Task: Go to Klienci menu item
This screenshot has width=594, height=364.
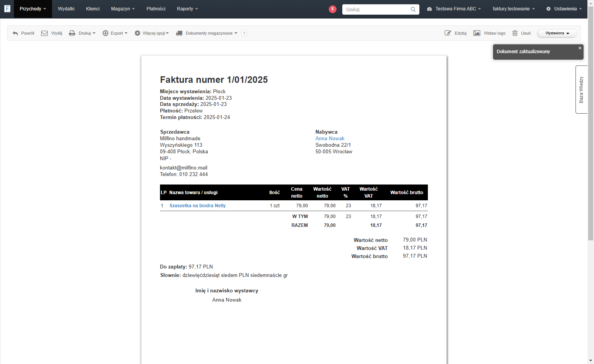Action: click(93, 9)
